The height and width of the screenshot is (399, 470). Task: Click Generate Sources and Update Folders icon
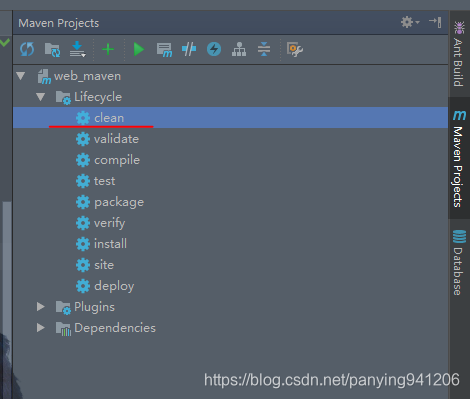pyautogui.click(x=52, y=50)
